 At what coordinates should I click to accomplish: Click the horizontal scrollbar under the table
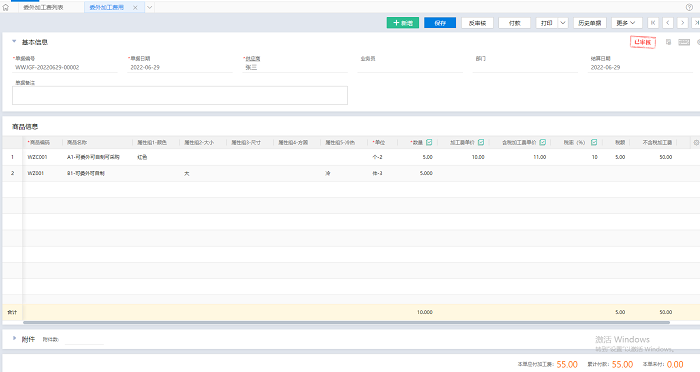(x=346, y=322)
